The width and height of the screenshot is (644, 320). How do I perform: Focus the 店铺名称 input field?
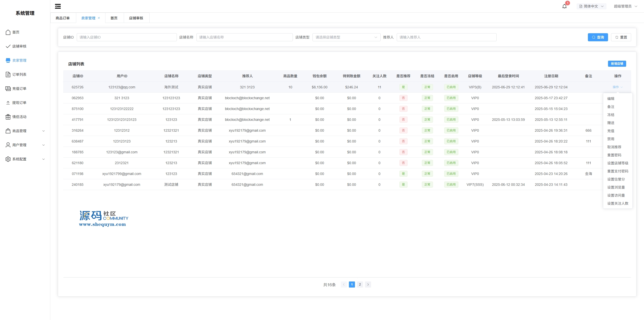(x=244, y=37)
